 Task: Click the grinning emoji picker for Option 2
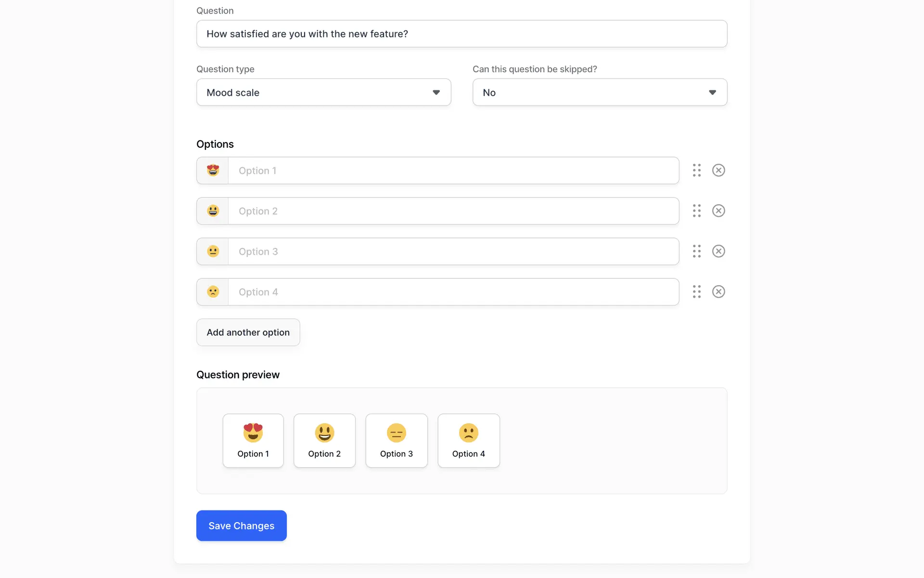213,211
